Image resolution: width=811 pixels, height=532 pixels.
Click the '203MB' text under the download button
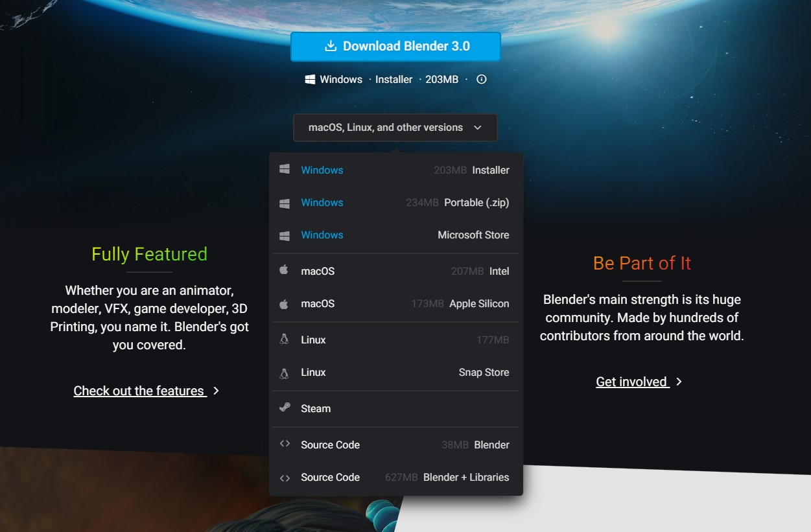441,79
